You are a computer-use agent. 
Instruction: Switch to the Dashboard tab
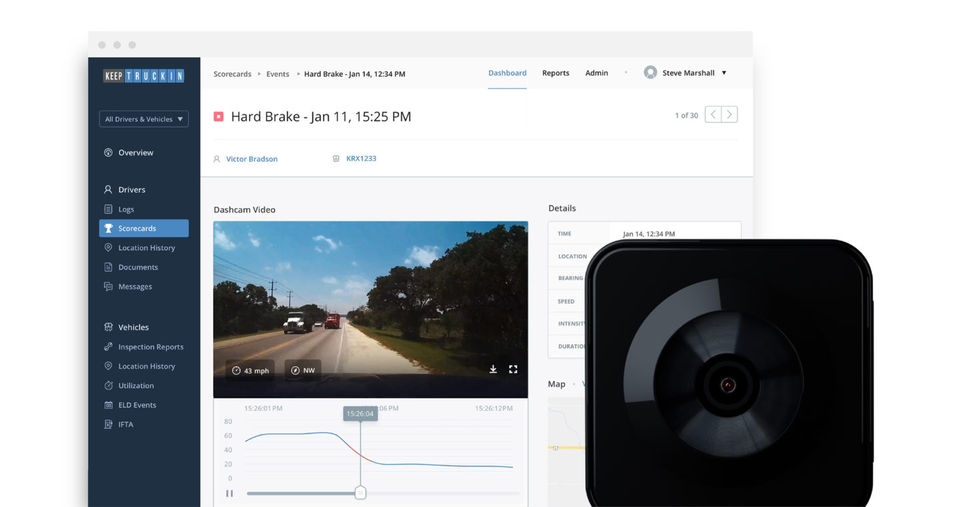pos(507,73)
